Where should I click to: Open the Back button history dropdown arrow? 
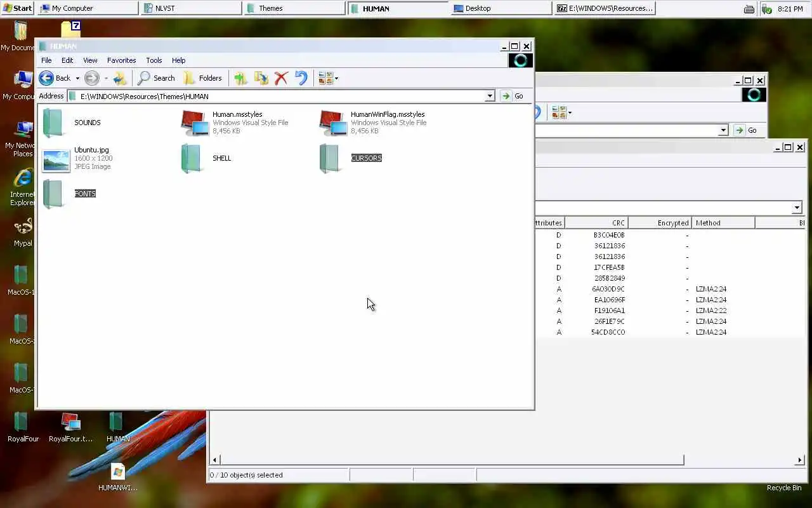point(77,79)
